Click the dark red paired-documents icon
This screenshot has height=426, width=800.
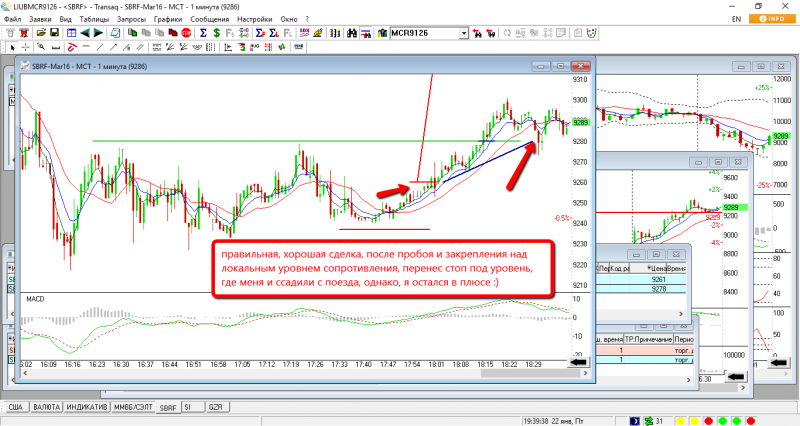[173, 33]
